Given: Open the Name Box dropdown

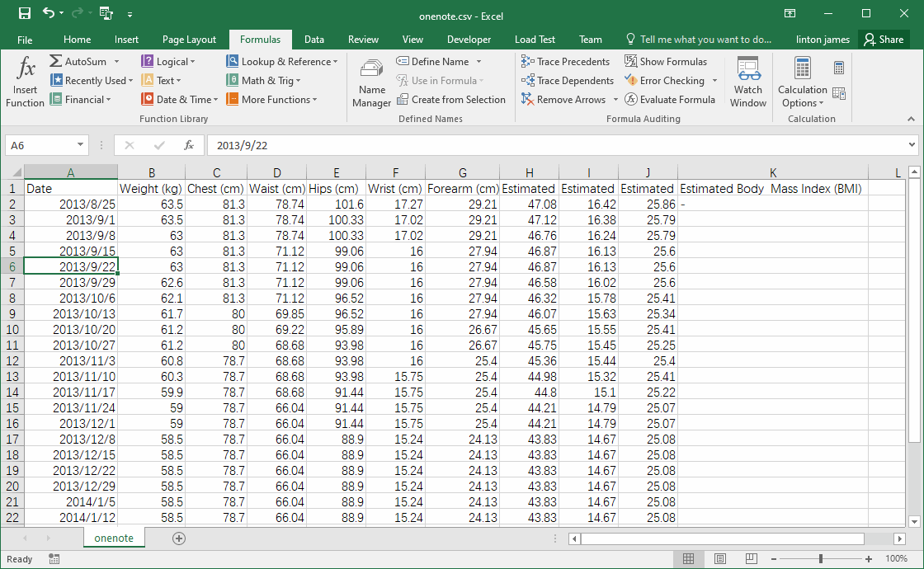Looking at the screenshot, I should coord(78,144).
